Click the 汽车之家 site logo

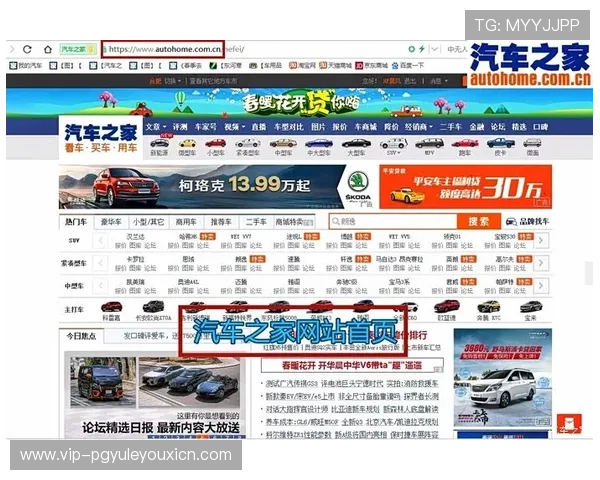(x=101, y=138)
